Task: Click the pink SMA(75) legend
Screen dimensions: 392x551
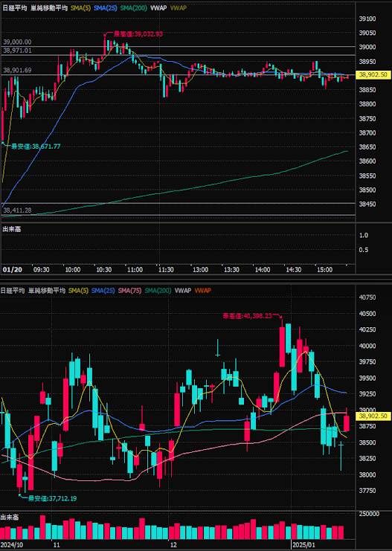Action: point(129,291)
